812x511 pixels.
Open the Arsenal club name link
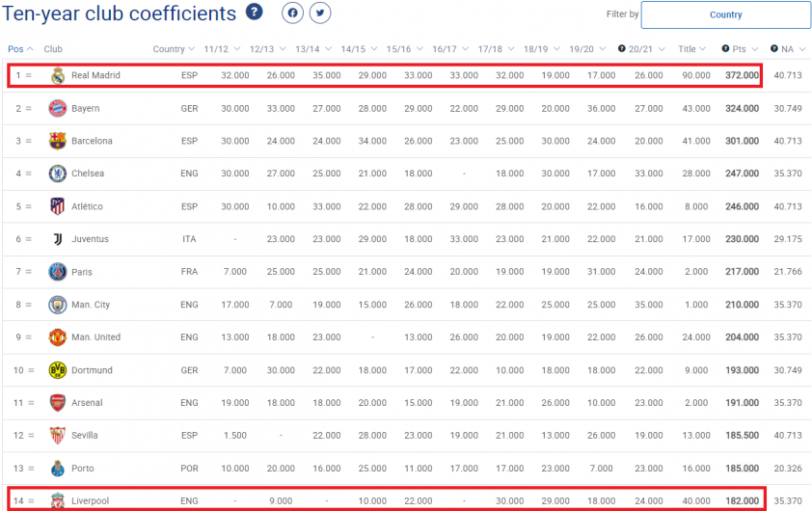tap(87, 403)
